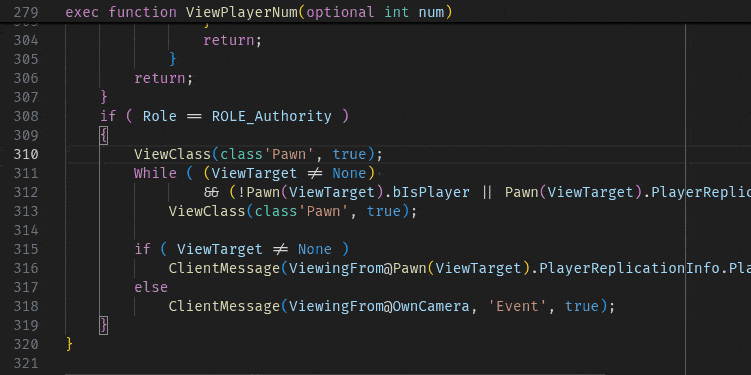Image resolution: width=751 pixels, height=375 pixels.
Task: Jump to line number 279 in sticky header
Action: [x=26, y=12]
